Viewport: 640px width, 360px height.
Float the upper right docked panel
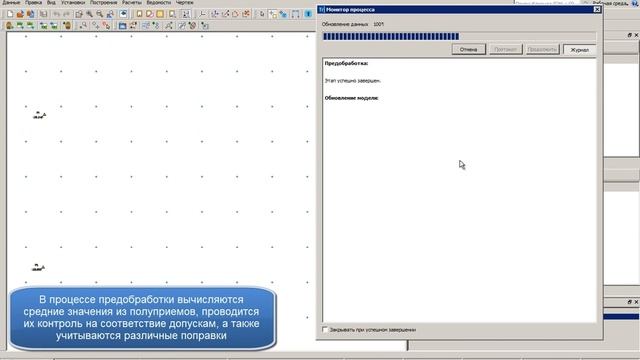click(629, 36)
